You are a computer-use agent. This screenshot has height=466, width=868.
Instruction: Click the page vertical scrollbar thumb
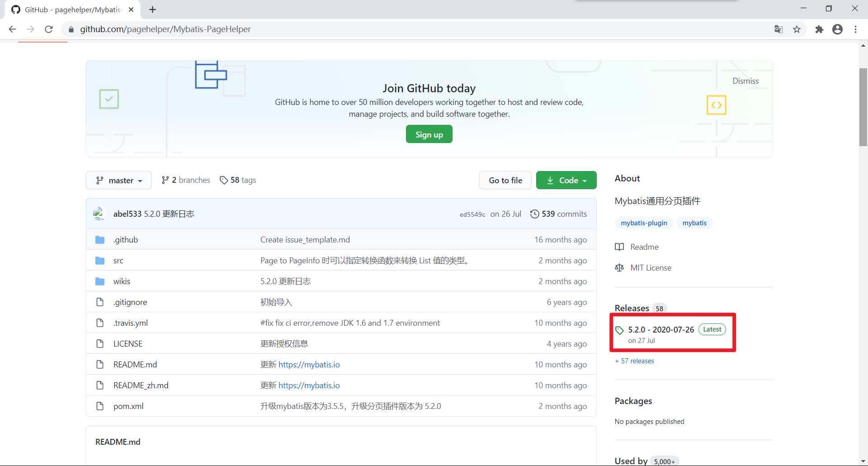click(863, 107)
